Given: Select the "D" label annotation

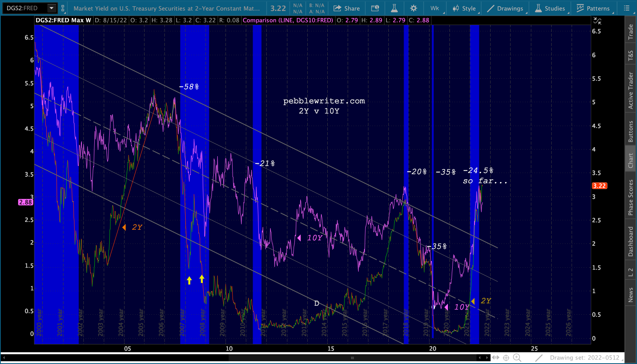Looking at the screenshot, I should [x=317, y=303].
